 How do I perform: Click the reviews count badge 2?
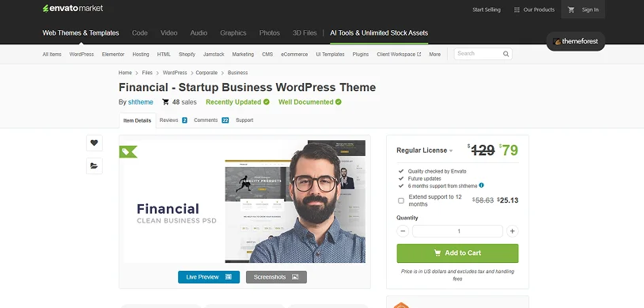coord(184,120)
